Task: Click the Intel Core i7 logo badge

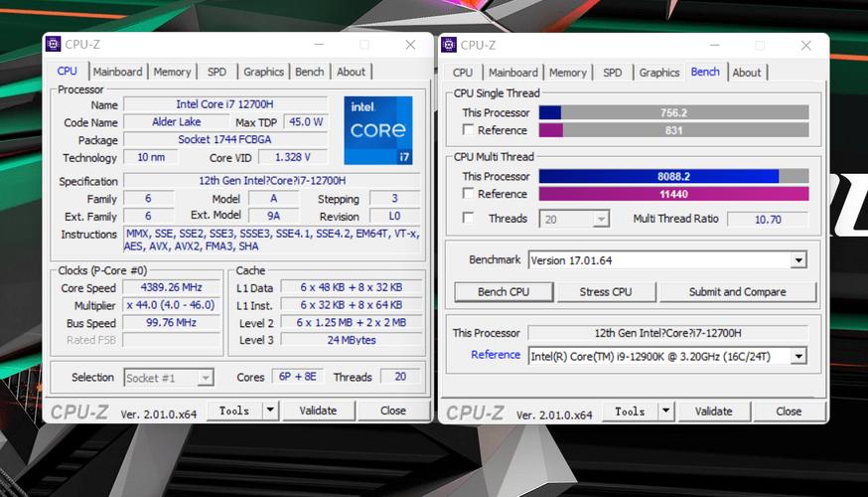Action: pyautogui.click(x=377, y=130)
